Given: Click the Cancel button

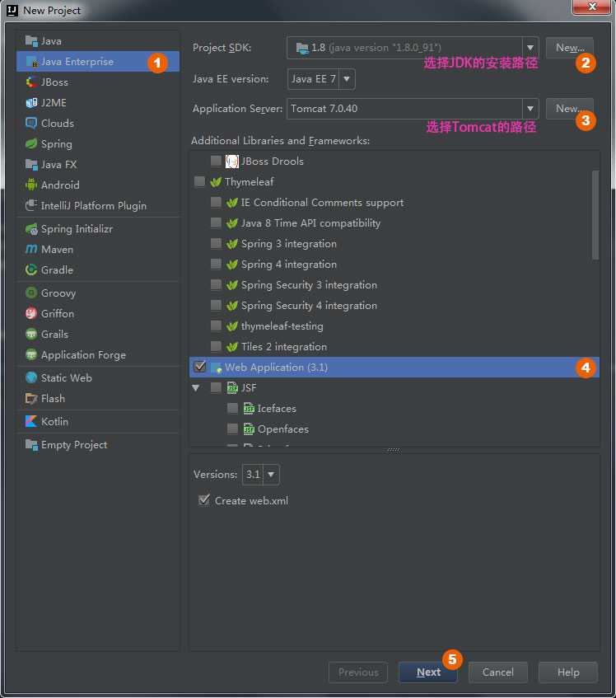Looking at the screenshot, I should [498, 672].
